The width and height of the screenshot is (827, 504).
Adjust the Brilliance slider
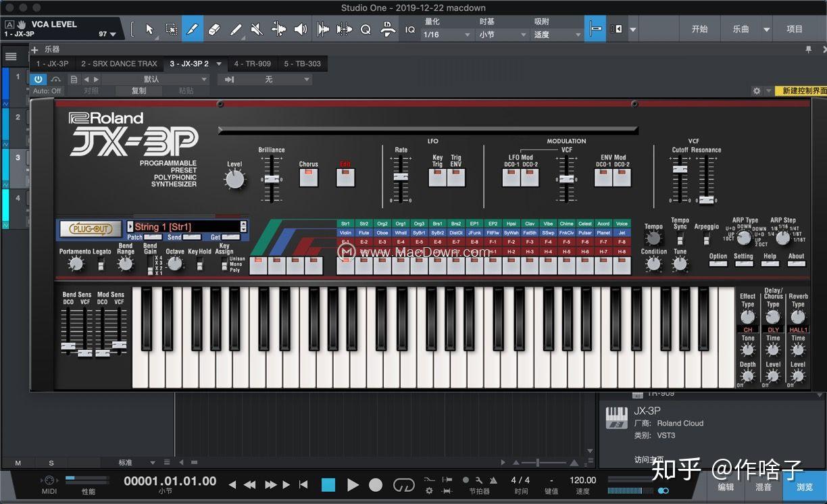(x=271, y=179)
